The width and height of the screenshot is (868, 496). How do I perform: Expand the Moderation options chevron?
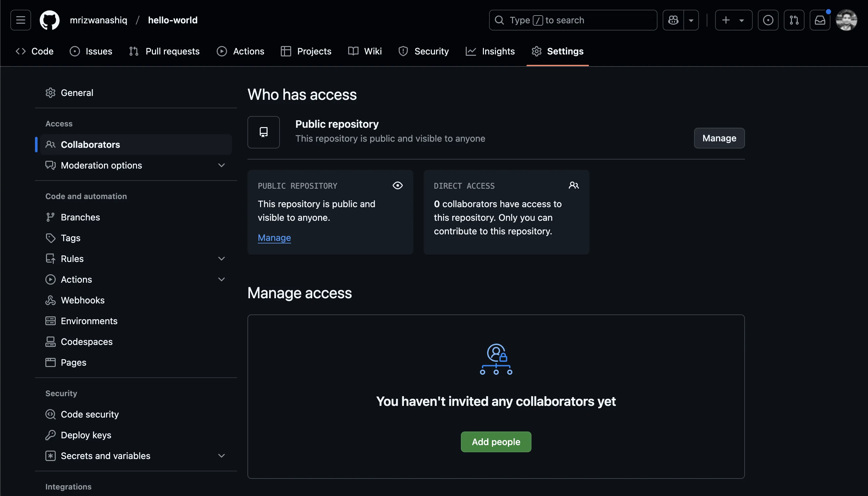pos(222,165)
